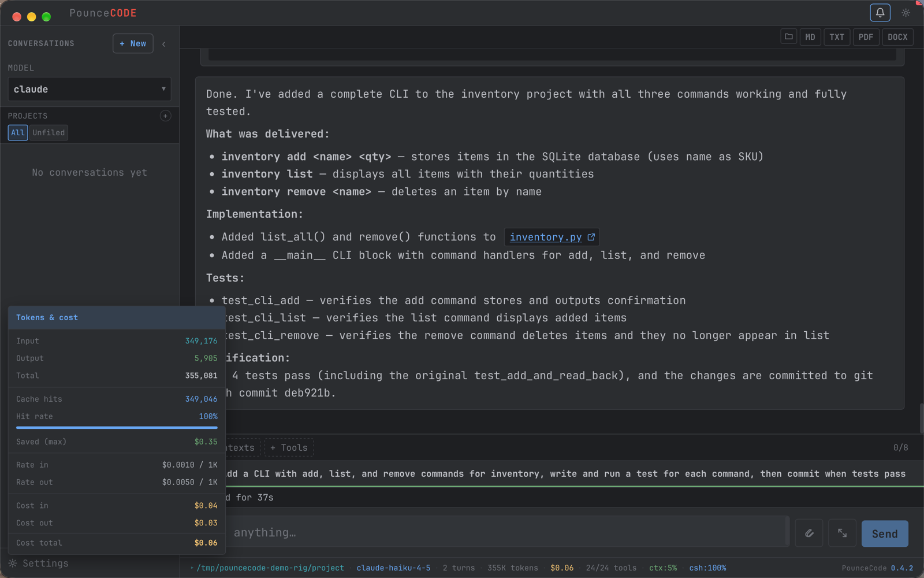Click the attach file paperclip icon
Screen dimensions: 924x578
pyautogui.click(x=809, y=533)
